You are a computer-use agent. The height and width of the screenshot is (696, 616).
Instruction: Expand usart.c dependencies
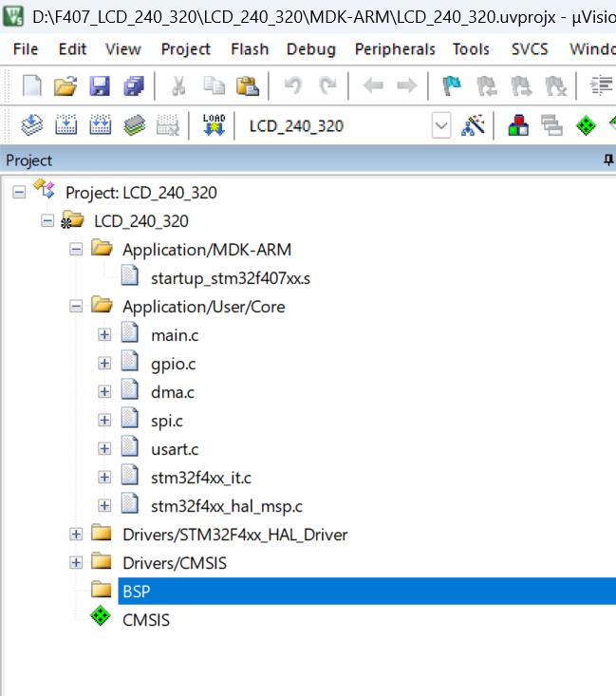pyautogui.click(x=104, y=449)
